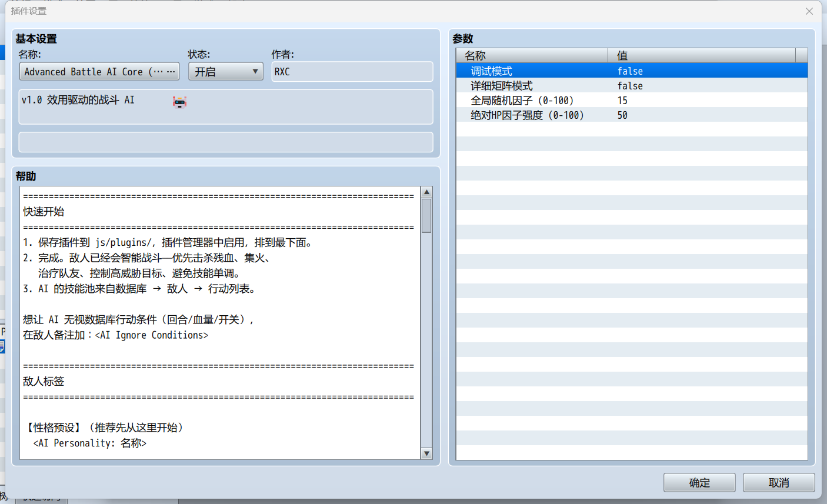This screenshot has height=504, width=827.
Task: Click the 作者 field containing RXC
Action: tap(352, 72)
